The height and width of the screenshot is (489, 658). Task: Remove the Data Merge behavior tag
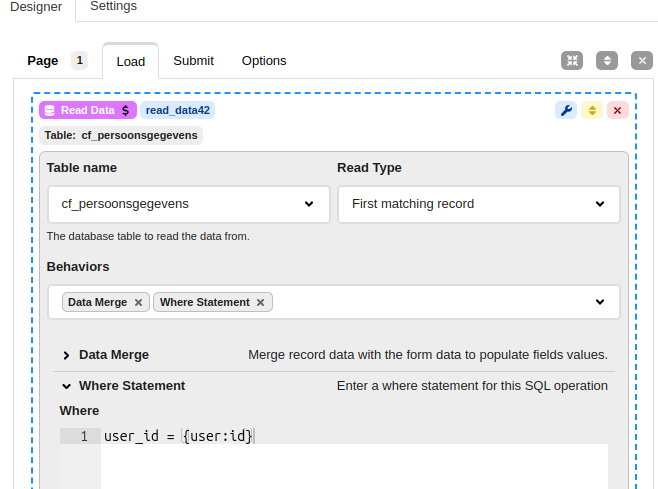click(138, 303)
